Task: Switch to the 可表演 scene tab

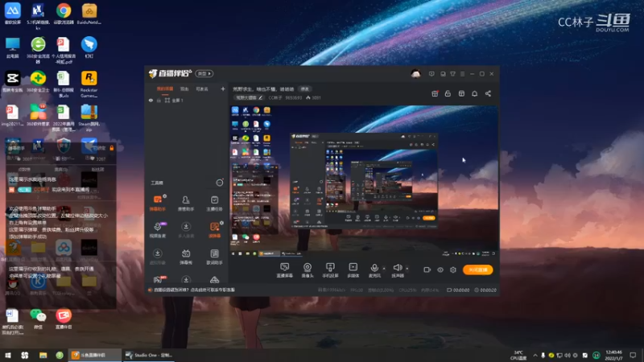Action: (x=202, y=89)
